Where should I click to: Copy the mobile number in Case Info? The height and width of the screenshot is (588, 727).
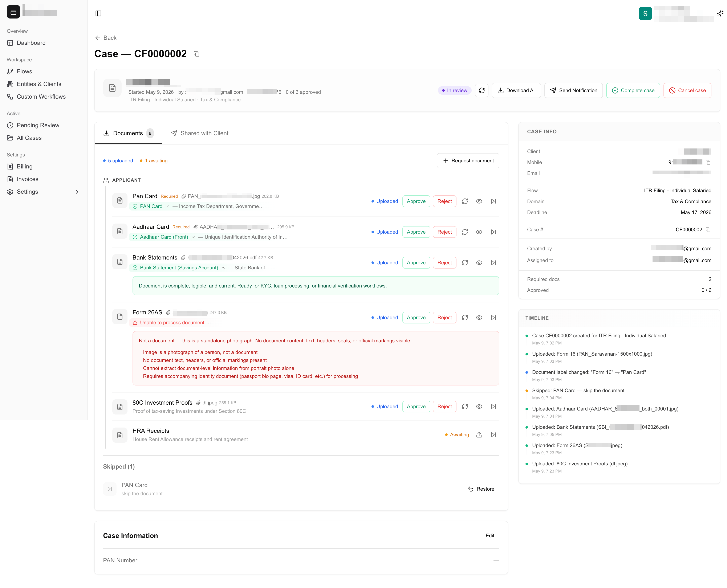(708, 162)
